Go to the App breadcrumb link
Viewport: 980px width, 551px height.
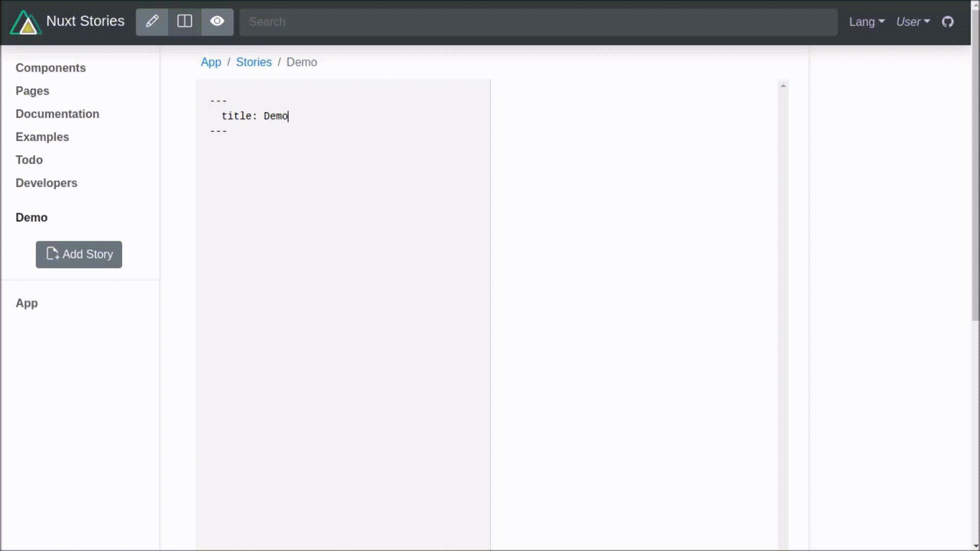click(211, 62)
